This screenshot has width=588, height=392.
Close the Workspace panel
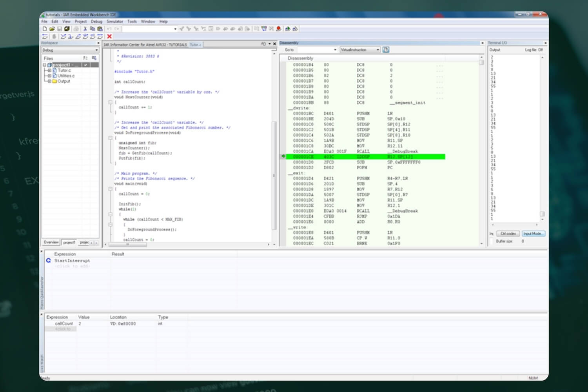tap(98, 43)
